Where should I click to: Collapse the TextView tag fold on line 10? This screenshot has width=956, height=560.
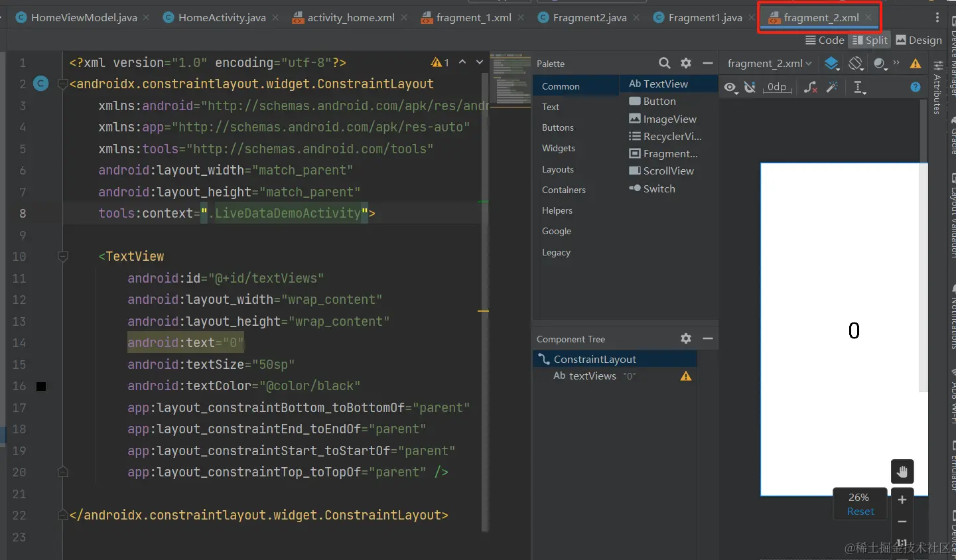coord(63,256)
